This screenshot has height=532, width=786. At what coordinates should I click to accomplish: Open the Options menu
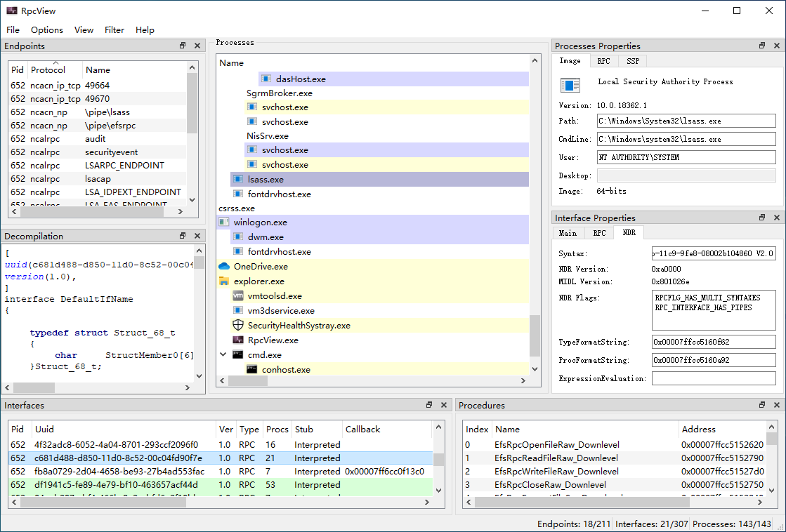point(47,30)
